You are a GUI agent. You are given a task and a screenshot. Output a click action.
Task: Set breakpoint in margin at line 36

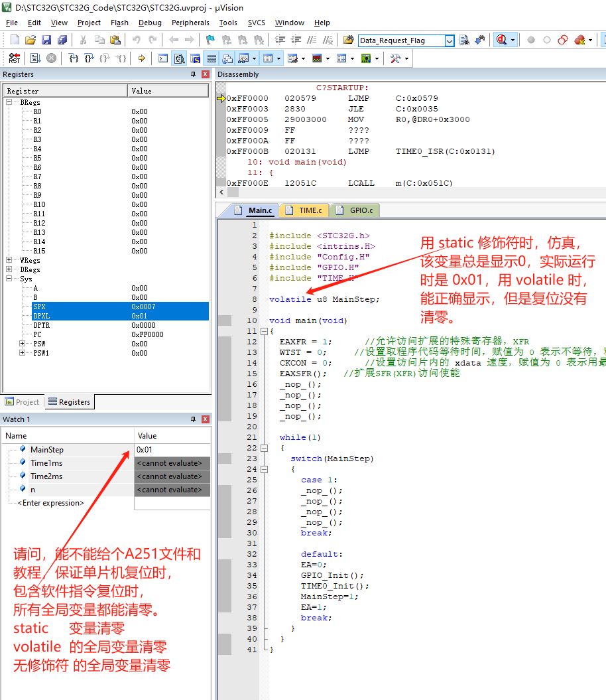[225, 597]
